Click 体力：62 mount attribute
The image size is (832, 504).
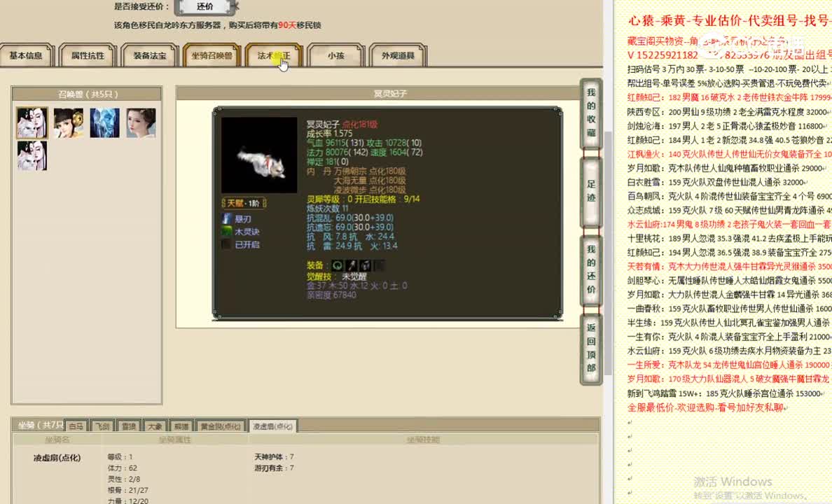(x=122, y=468)
